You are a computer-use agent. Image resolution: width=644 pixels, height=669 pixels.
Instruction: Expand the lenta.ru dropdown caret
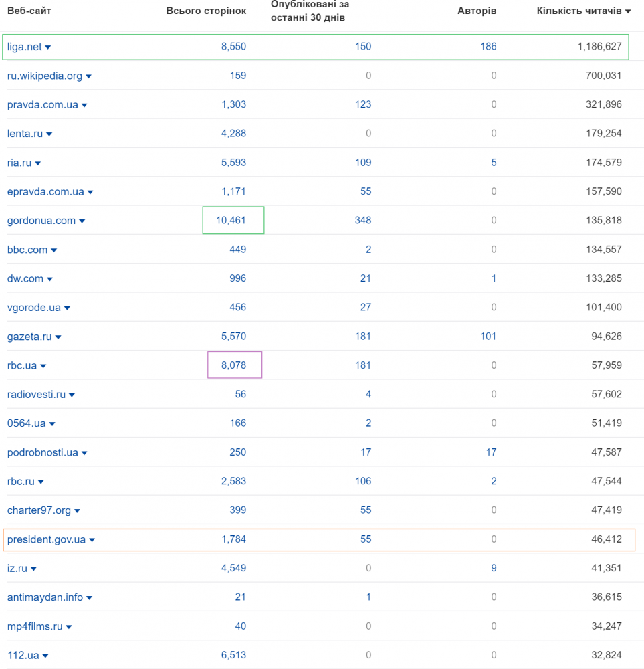49,134
